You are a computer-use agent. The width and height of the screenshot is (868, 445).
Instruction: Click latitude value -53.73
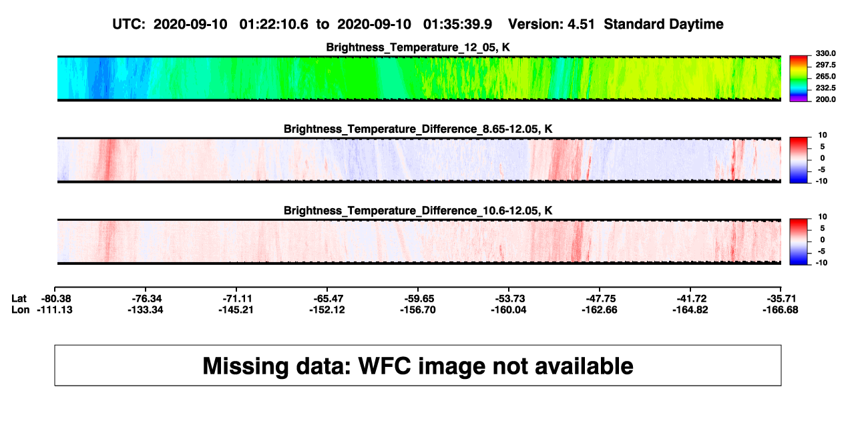[x=511, y=298]
